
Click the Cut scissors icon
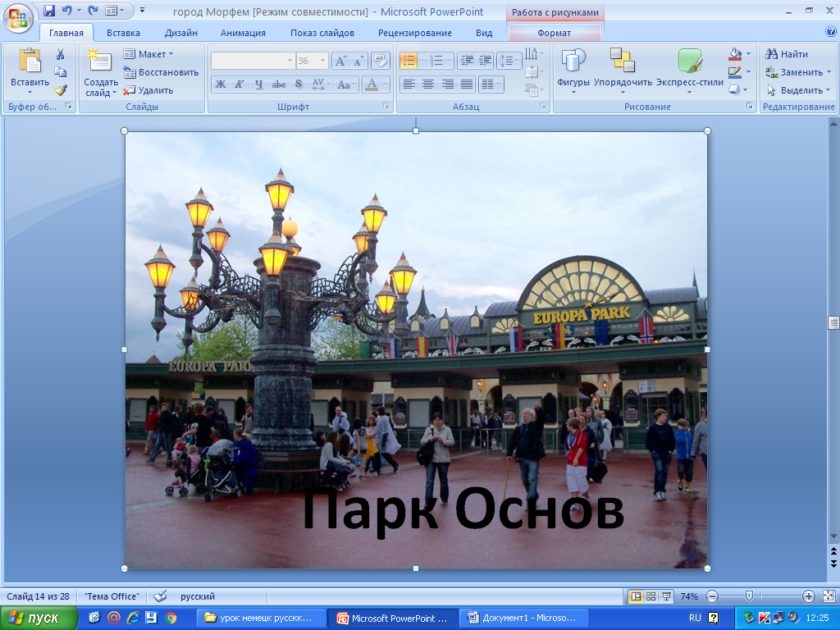60,54
